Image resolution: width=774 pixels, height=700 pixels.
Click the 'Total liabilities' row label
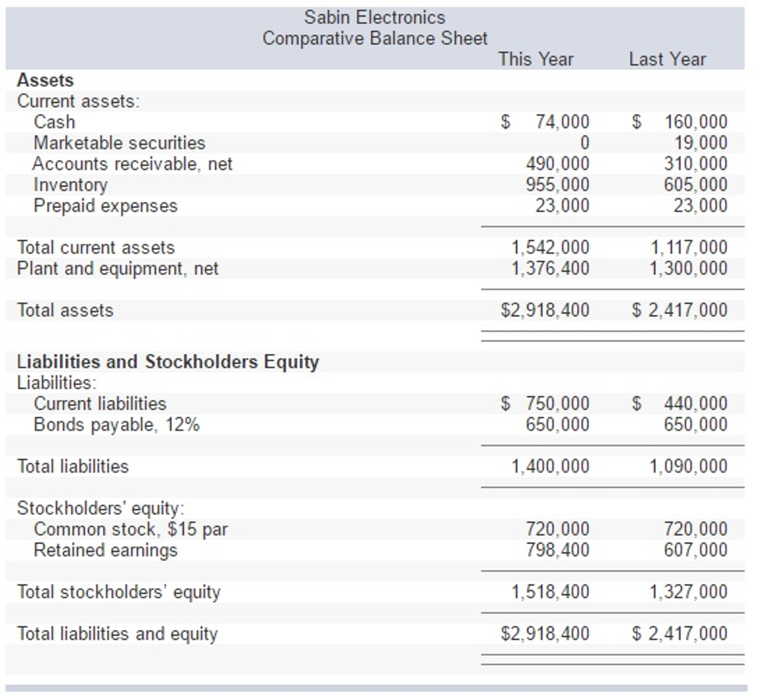[x=73, y=467]
